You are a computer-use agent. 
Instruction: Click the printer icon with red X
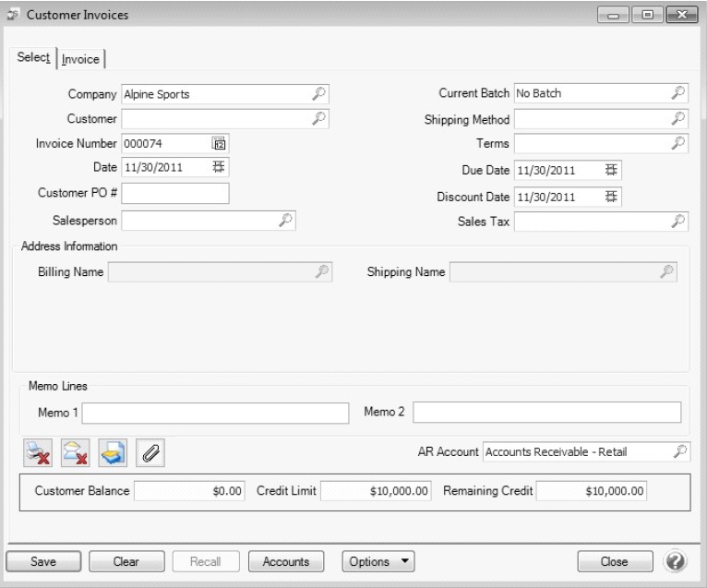(x=40, y=451)
